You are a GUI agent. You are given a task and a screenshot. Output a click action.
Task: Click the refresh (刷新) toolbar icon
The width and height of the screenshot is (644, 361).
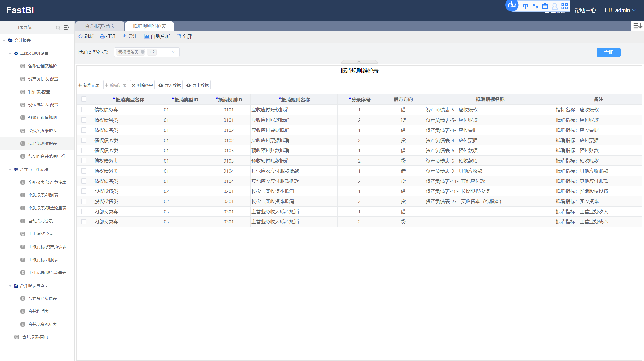80,36
